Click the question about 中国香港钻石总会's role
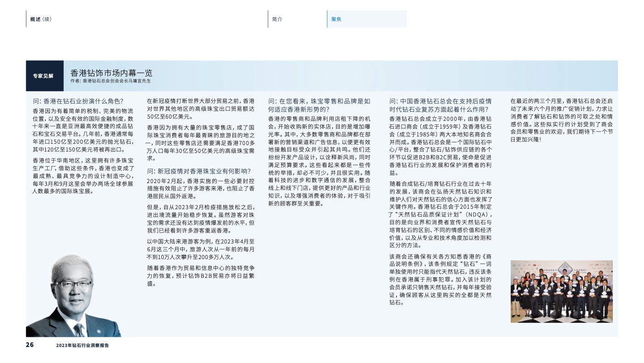644x363 pixels. (x=440, y=105)
